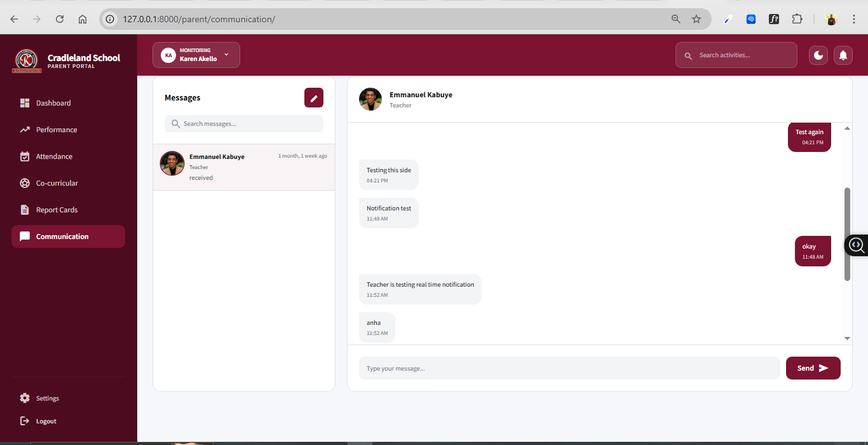868x445 pixels.
Task: Click the Search activities box in header
Action: (x=736, y=55)
